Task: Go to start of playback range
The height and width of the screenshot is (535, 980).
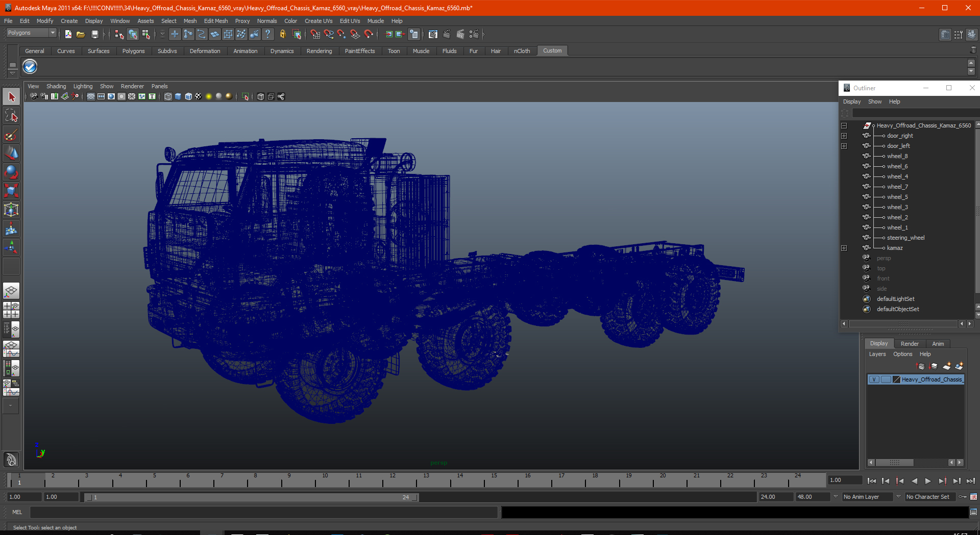Action: [x=872, y=481]
